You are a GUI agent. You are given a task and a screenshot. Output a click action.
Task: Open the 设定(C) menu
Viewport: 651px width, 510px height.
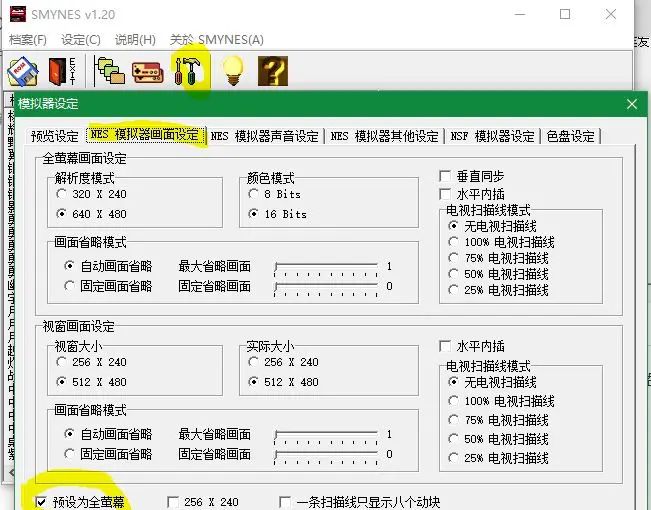(x=81, y=40)
